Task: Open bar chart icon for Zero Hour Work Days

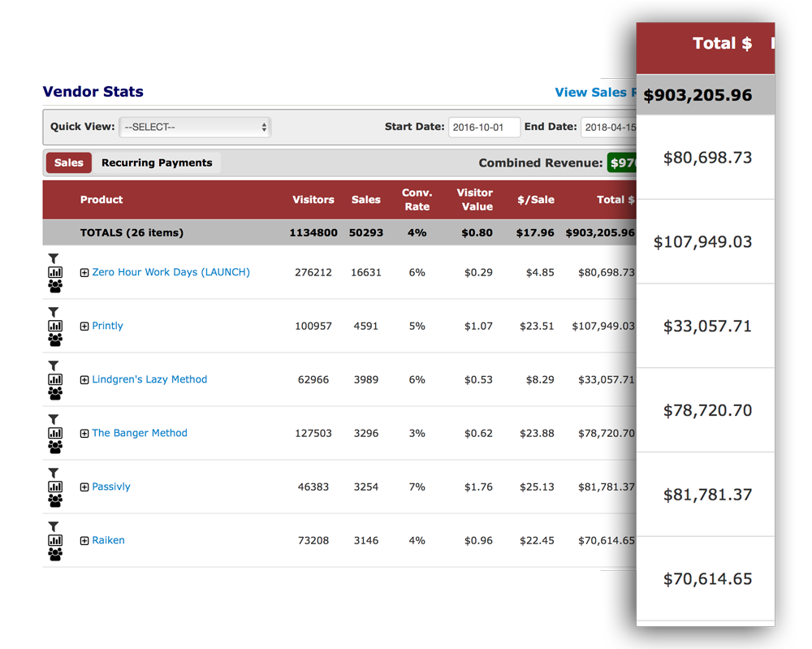Action: [55, 272]
